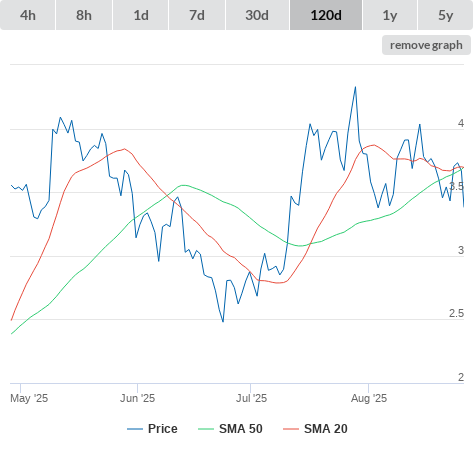Click the remove graph button
Screen dimensions: 474x455
point(426,45)
